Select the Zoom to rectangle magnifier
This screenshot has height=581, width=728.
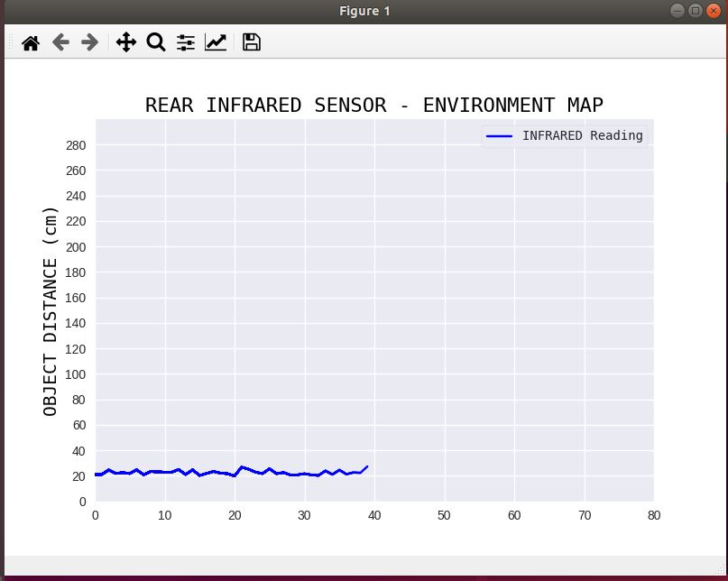[156, 42]
